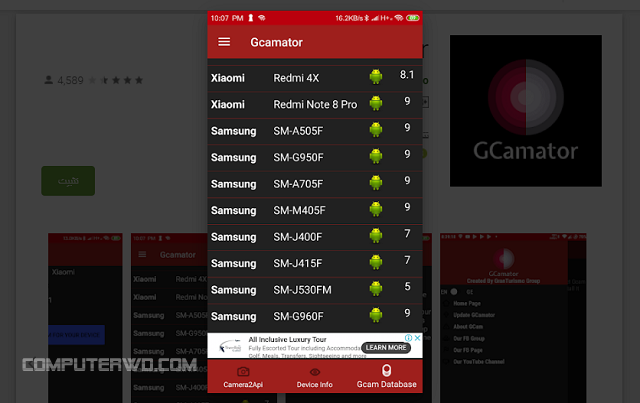Select the SM-G950F model text
Image resolution: width=640 pixels, height=403 pixels.
298,158
